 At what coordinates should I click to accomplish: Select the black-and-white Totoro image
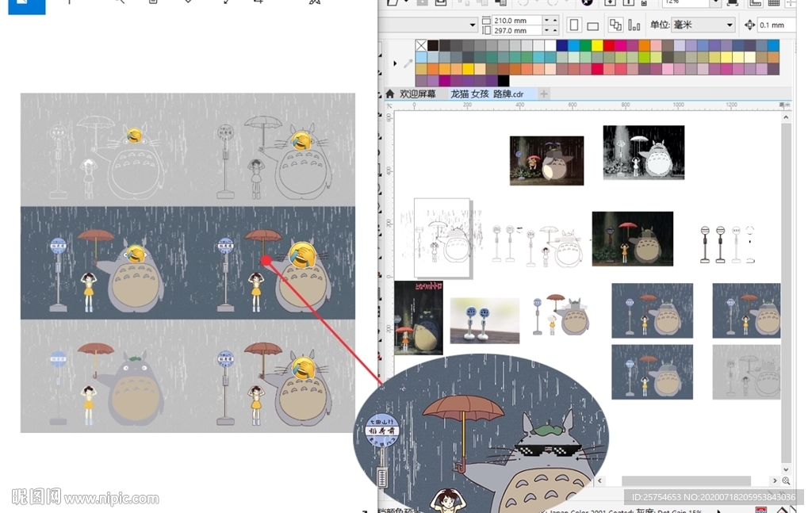coord(644,152)
